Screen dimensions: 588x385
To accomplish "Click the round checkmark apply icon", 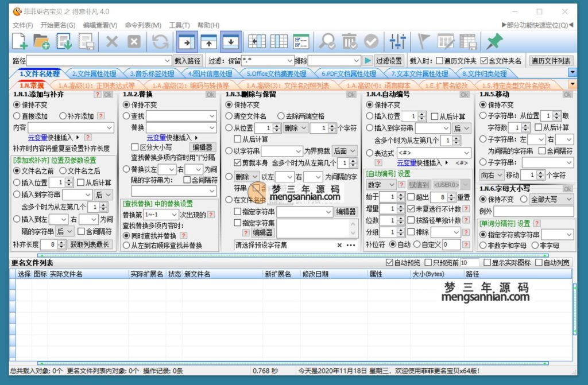I will point(372,42).
